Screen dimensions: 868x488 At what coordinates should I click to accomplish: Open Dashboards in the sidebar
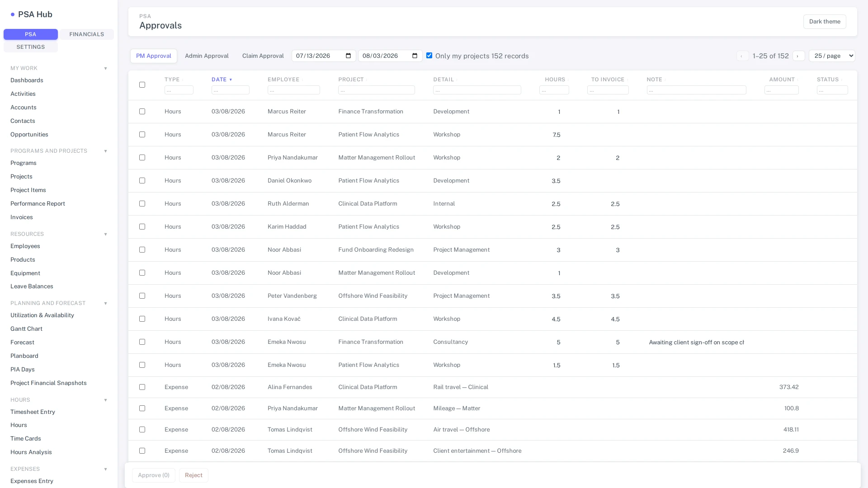coord(27,80)
